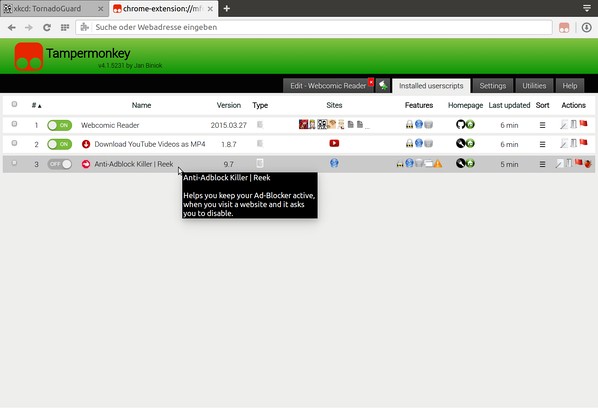Tick the select-all checkbox in table header
Viewport: 598px width, 408px height.
tap(14, 104)
